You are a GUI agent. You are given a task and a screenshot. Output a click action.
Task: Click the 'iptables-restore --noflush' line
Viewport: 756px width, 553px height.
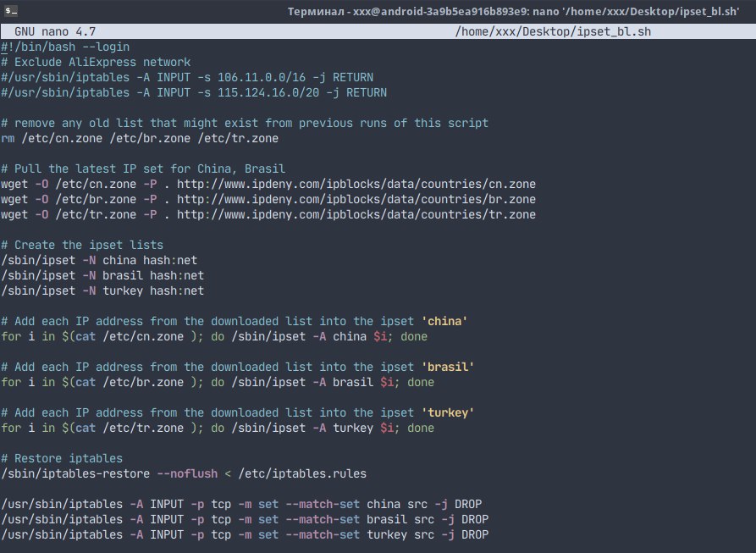(x=184, y=474)
